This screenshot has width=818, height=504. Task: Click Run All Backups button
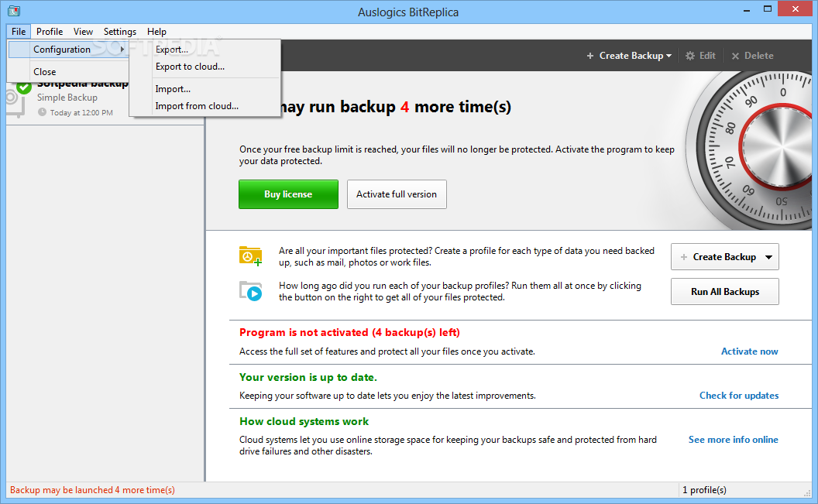(x=724, y=292)
